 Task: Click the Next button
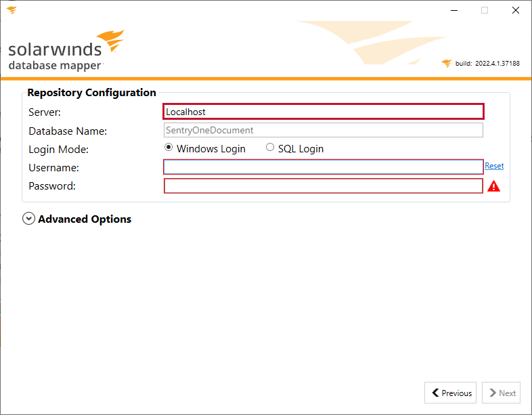[501, 393]
